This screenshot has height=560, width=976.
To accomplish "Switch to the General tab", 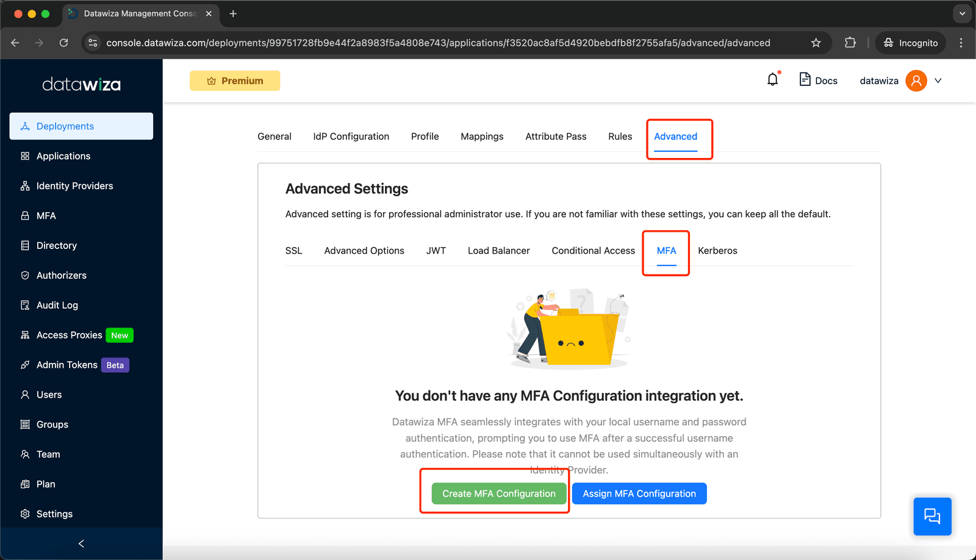I will click(274, 137).
